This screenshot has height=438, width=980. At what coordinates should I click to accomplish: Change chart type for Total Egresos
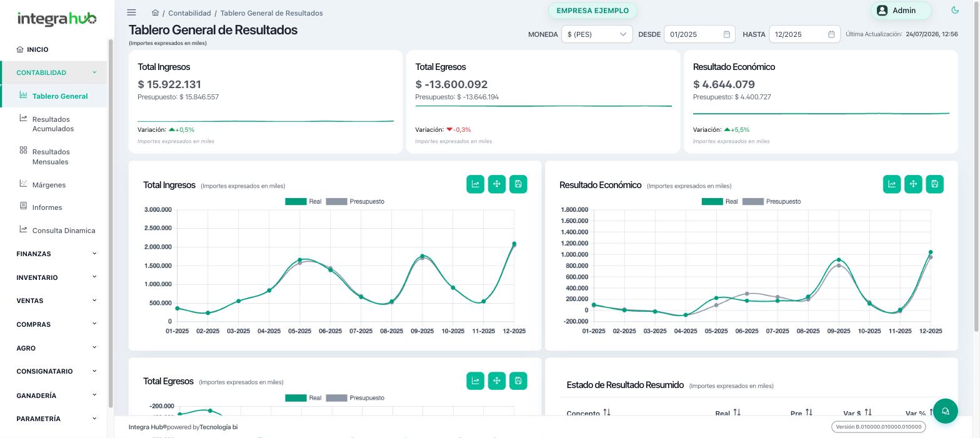(x=475, y=381)
